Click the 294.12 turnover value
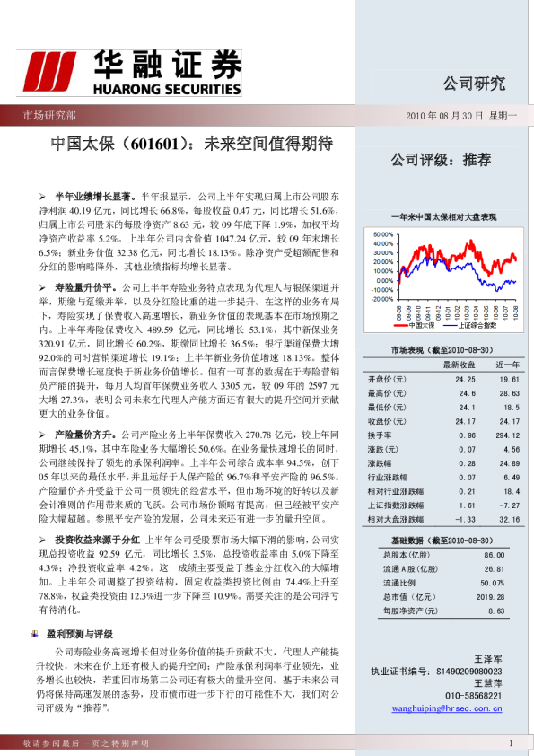Viewport: 534px width, 756px height. [x=507, y=435]
